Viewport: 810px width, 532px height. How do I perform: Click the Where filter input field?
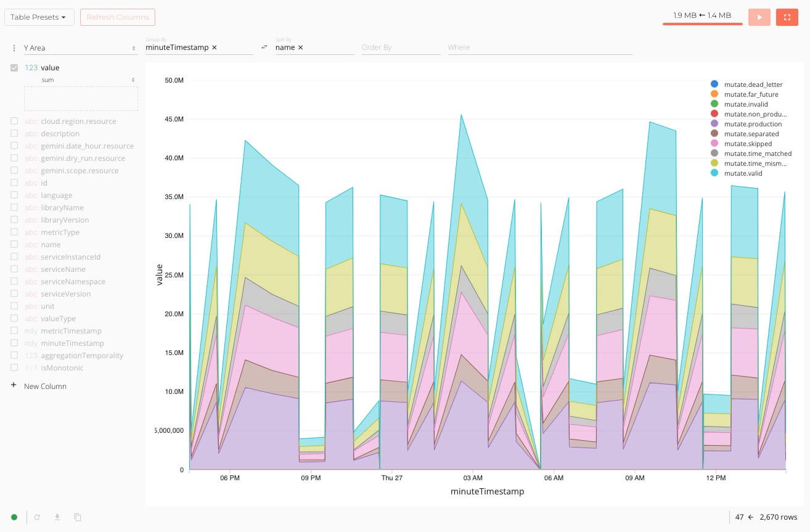(x=540, y=47)
